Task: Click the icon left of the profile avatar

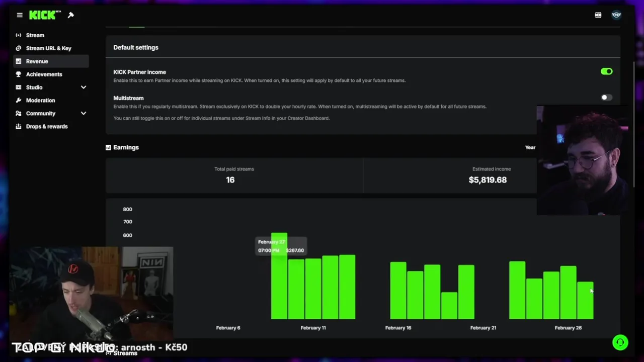Action: coord(598,15)
